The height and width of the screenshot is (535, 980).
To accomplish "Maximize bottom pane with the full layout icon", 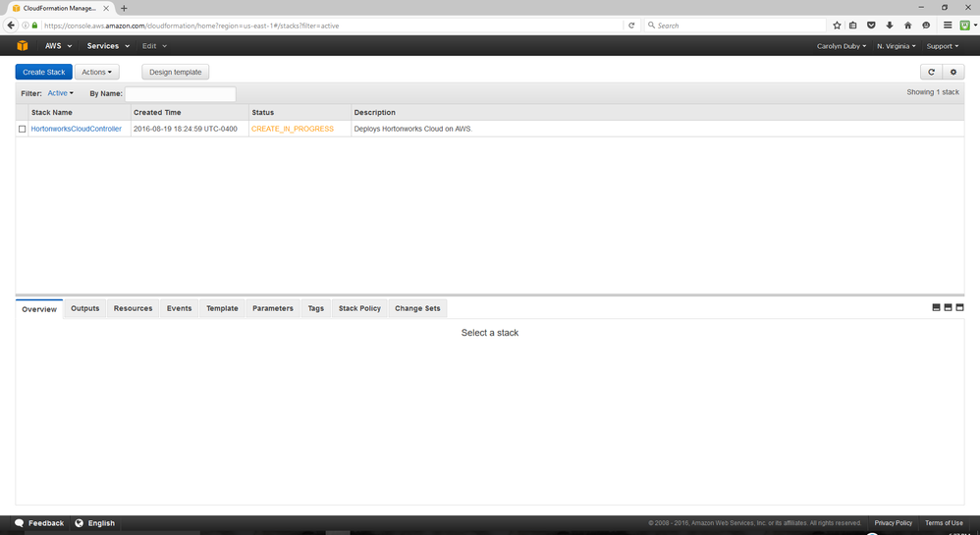I will tap(960, 307).
